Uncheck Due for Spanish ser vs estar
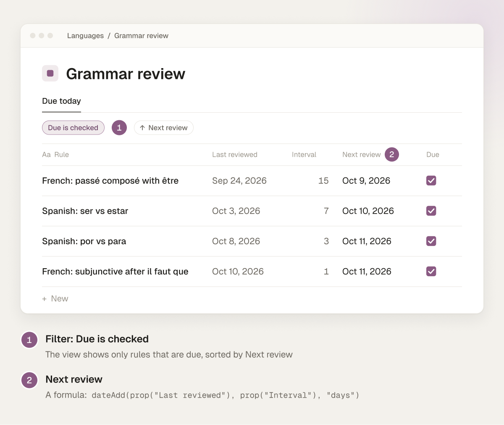Image resolution: width=504 pixels, height=425 pixels. coord(431,211)
